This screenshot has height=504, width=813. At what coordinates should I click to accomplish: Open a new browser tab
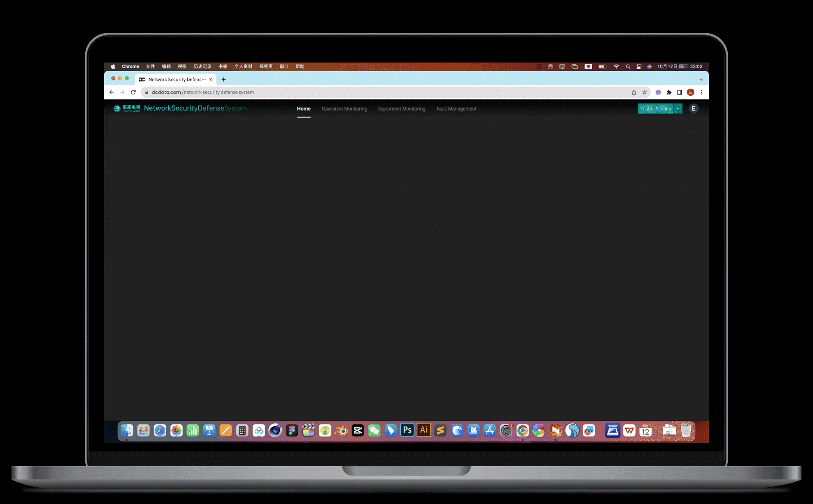point(223,79)
